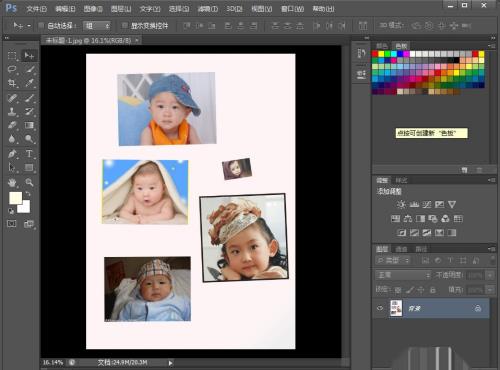
Task: Open the Layers panel flyout menu
Action: coord(492,249)
